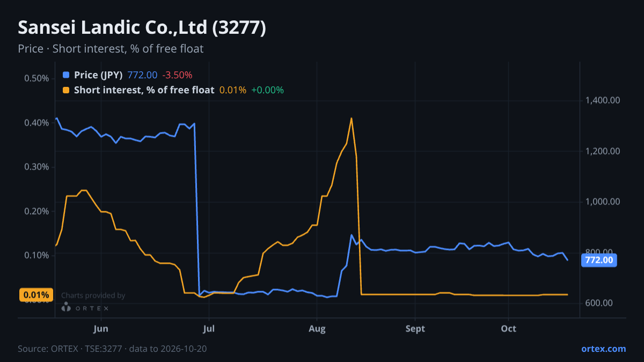Click the 1,400.00 right axis label
644x362 pixels.
(603, 100)
